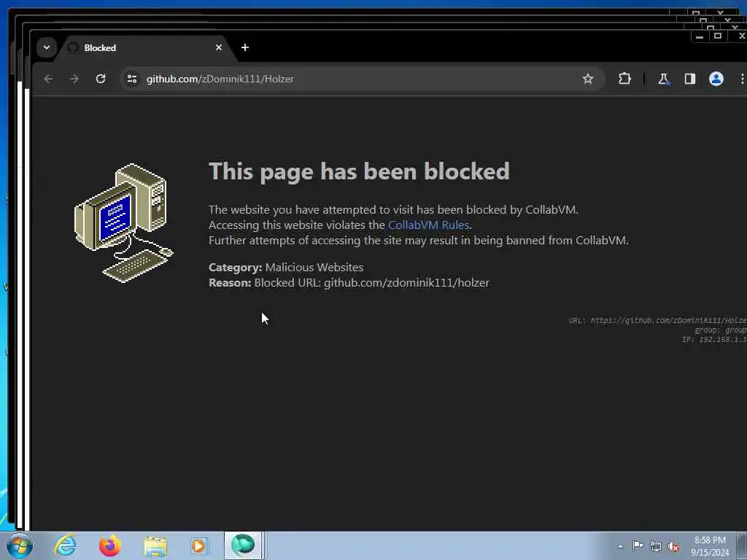Go back to previous page

tap(48, 79)
